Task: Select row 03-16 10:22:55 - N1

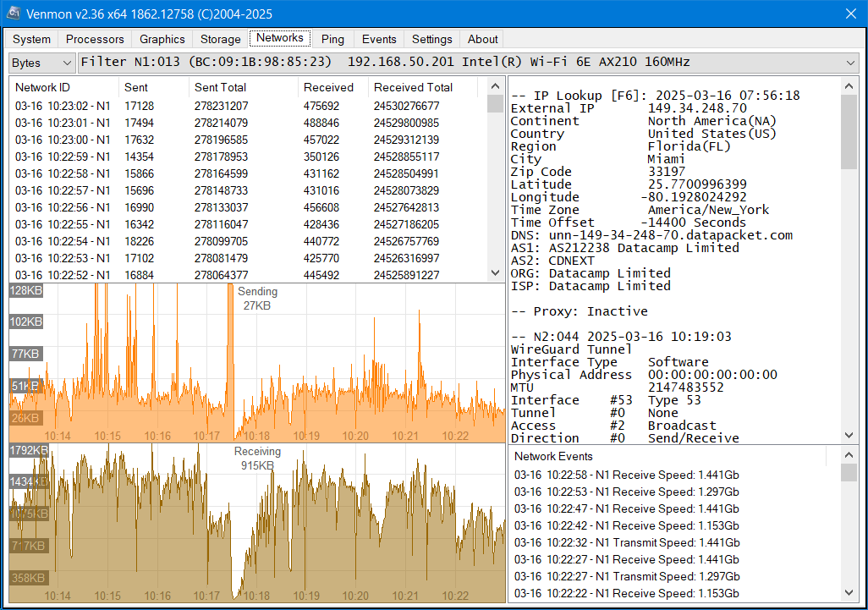Action: (248, 224)
